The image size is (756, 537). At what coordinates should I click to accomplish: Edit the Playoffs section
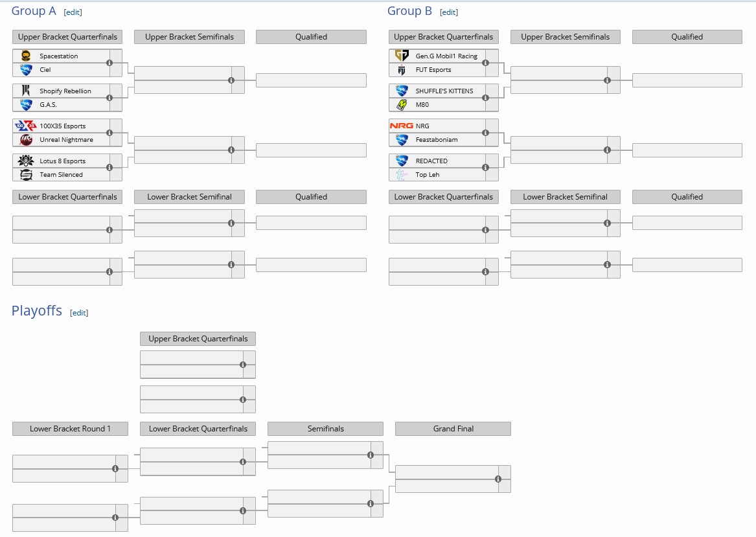pyautogui.click(x=79, y=313)
